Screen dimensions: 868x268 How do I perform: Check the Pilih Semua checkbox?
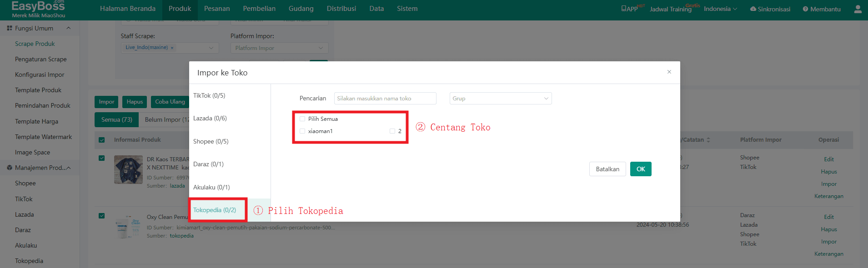[x=302, y=119]
